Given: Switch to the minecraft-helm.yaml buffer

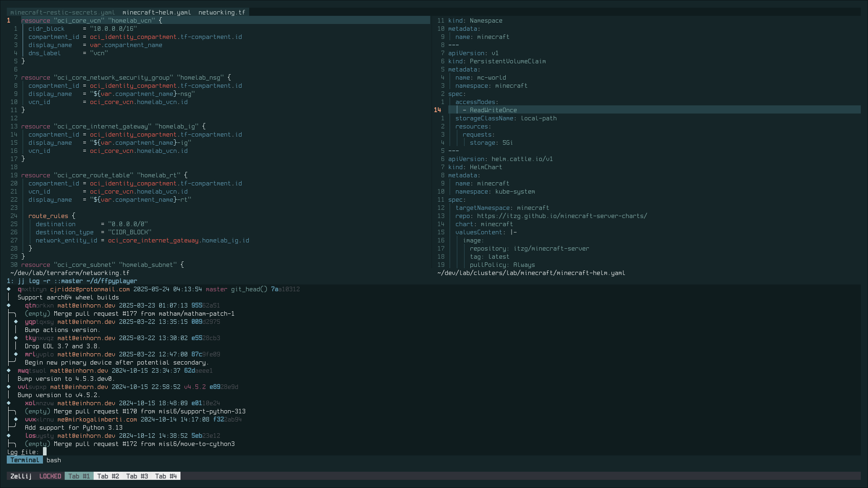Looking at the screenshot, I should pyautogui.click(x=156, y=12).
